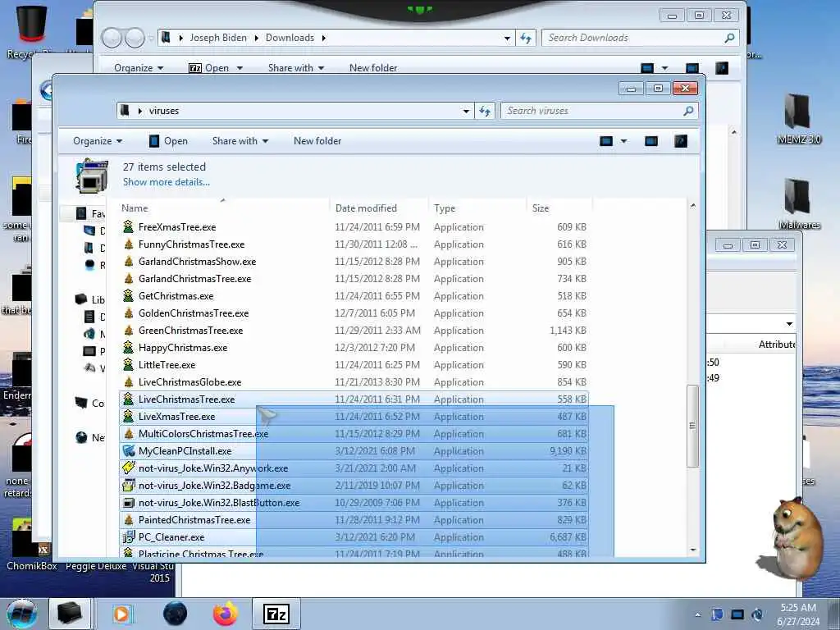Screen dimensions: 840x630
Task: Open Malwares desktop folder icon
Action: (x=798, y=204)
